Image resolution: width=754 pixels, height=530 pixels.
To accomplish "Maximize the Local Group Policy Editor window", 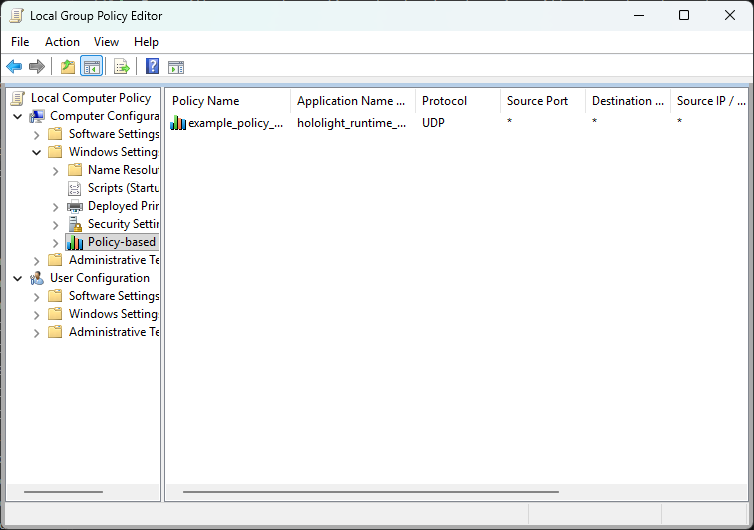I will (684, 15).
